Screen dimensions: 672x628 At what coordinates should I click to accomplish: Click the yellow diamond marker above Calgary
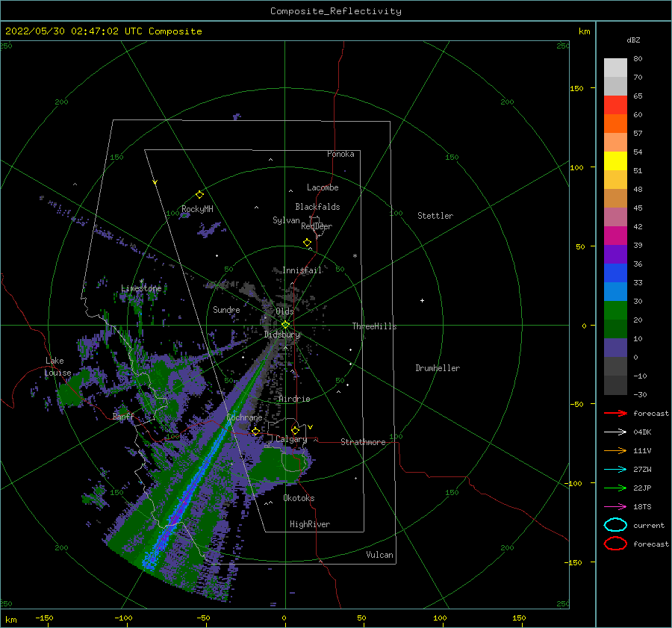point(295,430)
